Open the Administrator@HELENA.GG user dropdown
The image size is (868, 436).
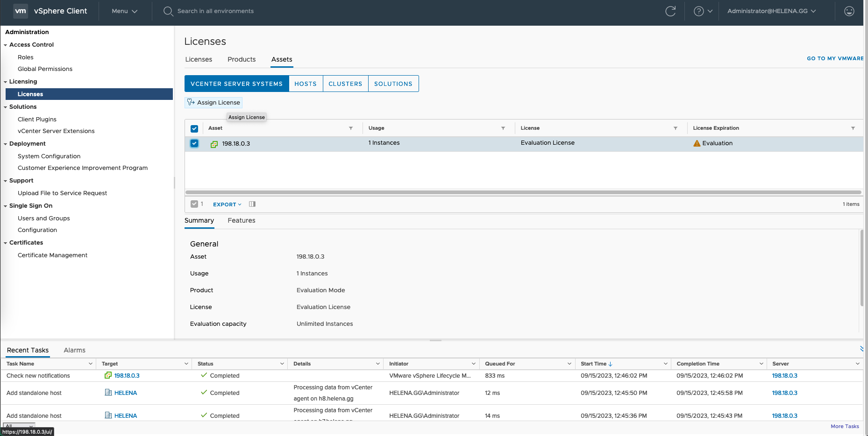(x=771, y=11)
